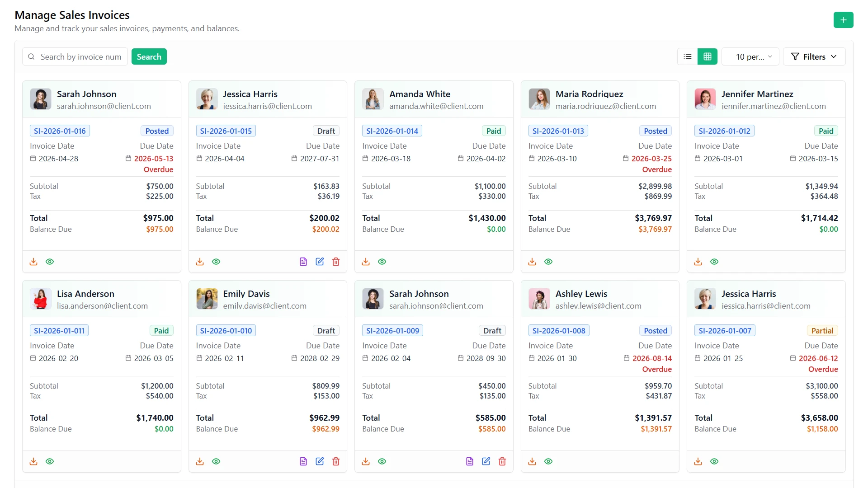Click the Partial status badge on SI-2026-01-007
Screen dimensions: 868x488
(822, 331)
